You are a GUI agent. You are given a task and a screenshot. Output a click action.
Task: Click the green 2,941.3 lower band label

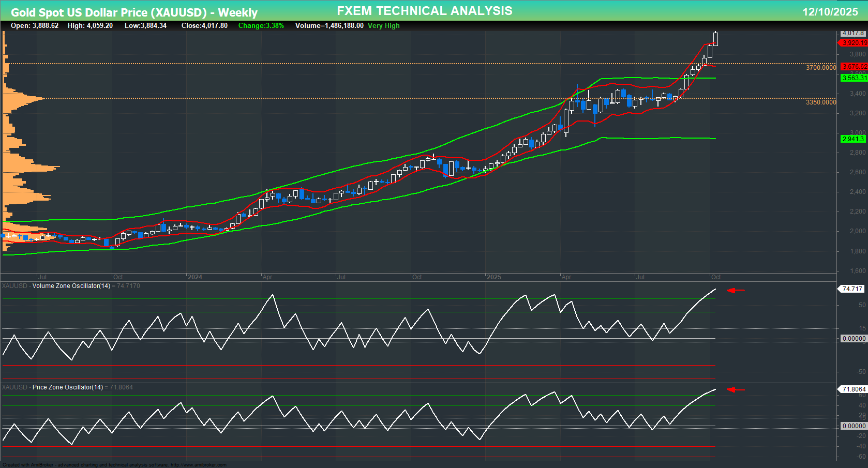pos(852,139)
